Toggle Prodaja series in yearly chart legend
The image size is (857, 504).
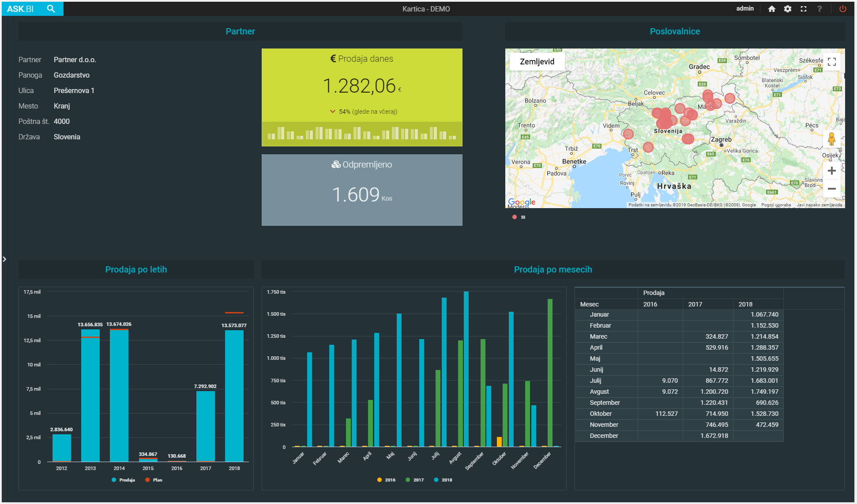[124, 480]
